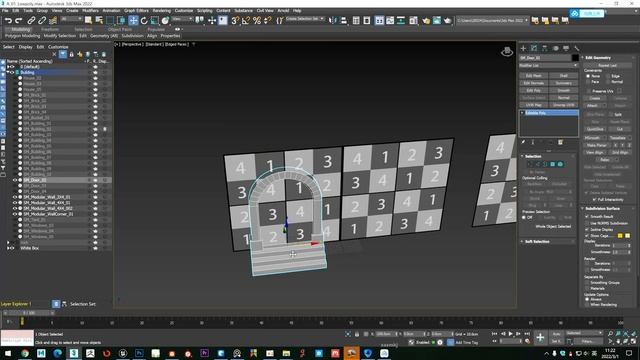Open the Create command panel tab
This screenshot has width=640, height=360.
click(523, 48)
